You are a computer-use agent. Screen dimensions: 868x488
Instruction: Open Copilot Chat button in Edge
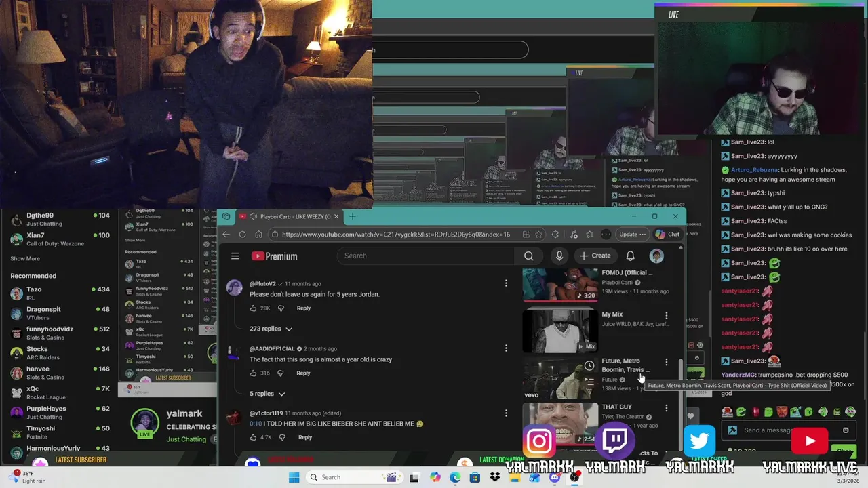[667, 235]
